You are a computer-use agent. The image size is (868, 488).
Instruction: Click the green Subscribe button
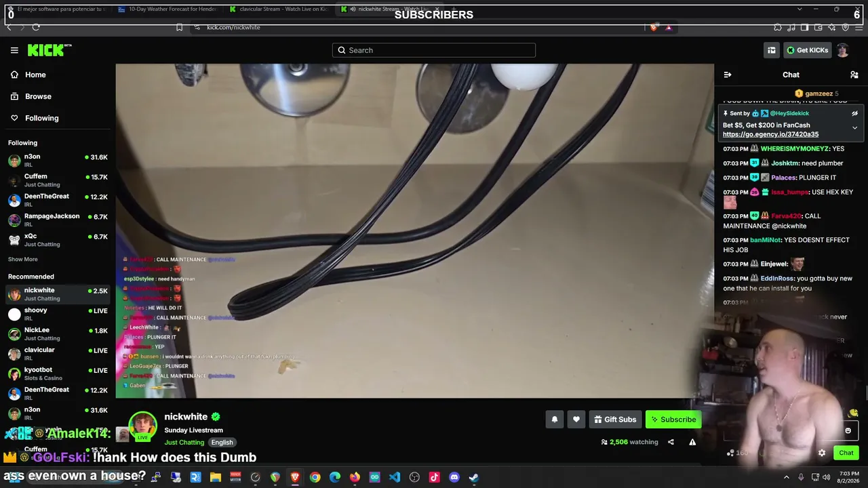pyautogui.click(x=673, y=420)
